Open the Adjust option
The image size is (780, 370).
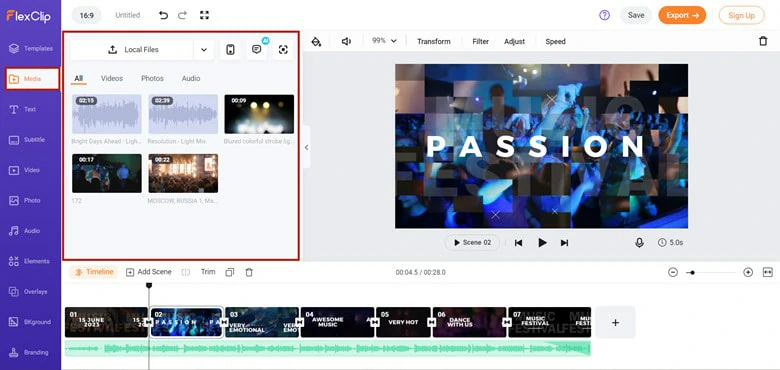coord(514,41)
